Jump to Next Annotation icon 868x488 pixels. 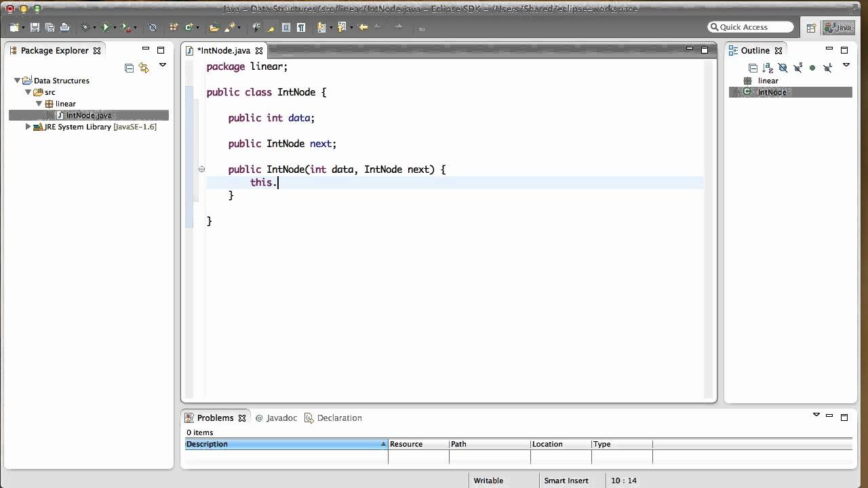pyautogui.click(x=321, y=27)
